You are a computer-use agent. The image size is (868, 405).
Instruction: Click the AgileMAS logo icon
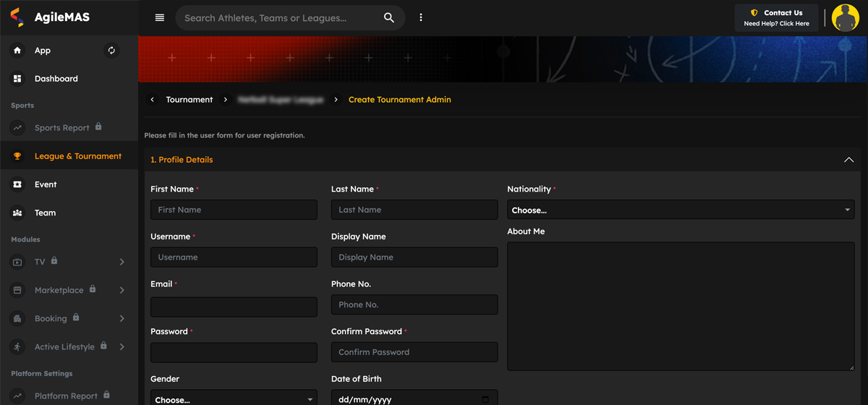point(17,17)
